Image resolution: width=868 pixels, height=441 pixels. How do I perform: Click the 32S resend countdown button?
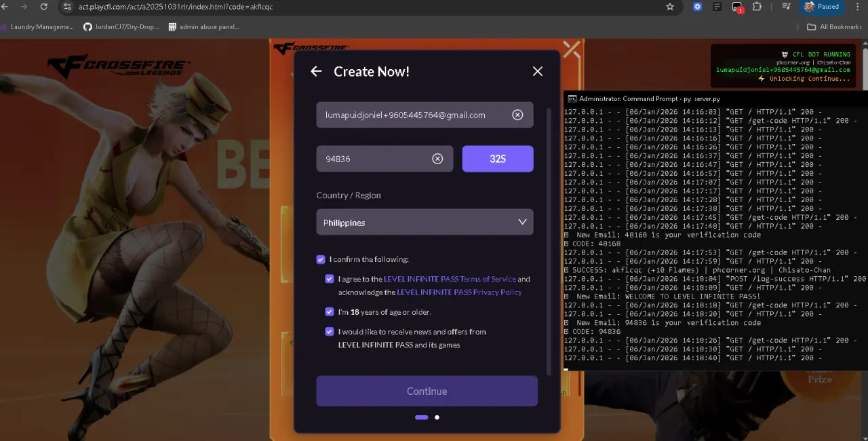[x=498, y=159]
